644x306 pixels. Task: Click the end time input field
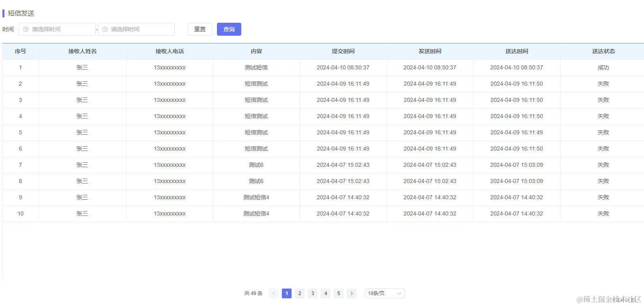pyautogui.click(x=136, y=29)
